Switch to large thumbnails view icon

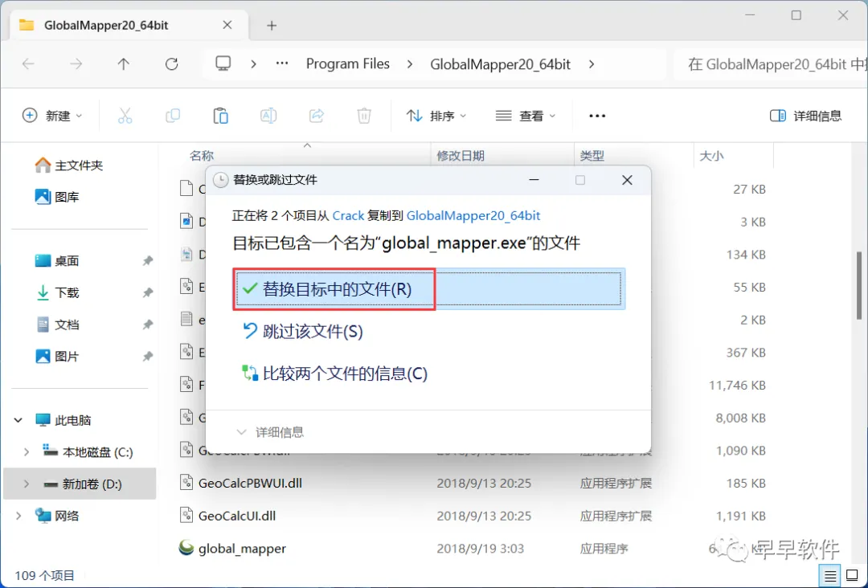853,576
